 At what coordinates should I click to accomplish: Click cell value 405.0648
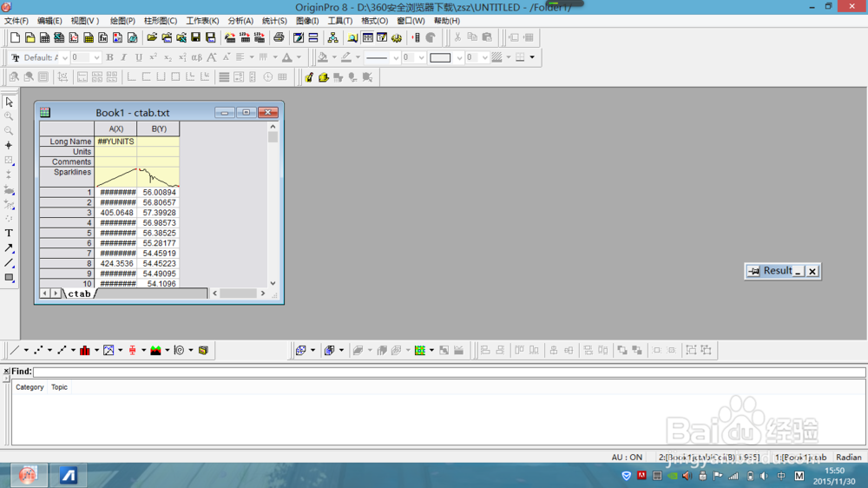click(116, 213)
